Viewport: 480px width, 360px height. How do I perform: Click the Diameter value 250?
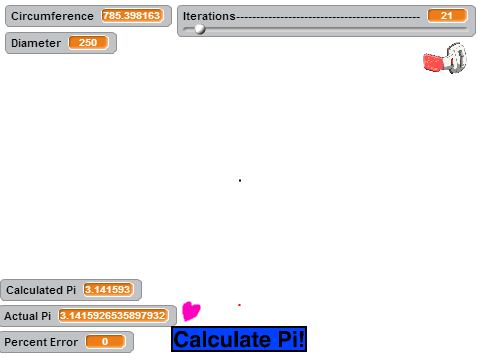pyautogui.click(x=88, y=43)
